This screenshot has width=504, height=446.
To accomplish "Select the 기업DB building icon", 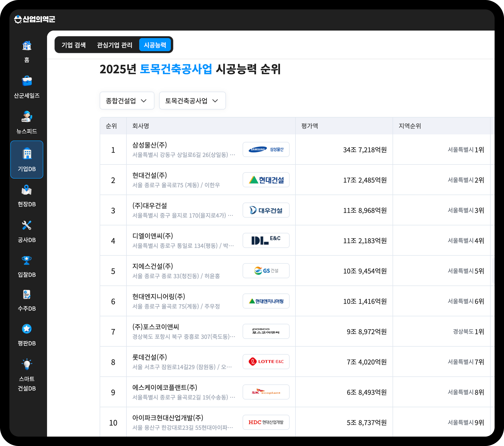I will tap(27, 154).
